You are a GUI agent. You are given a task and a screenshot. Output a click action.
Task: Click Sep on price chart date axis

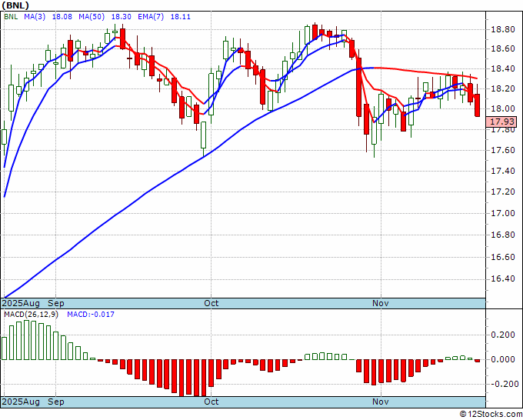56,303
